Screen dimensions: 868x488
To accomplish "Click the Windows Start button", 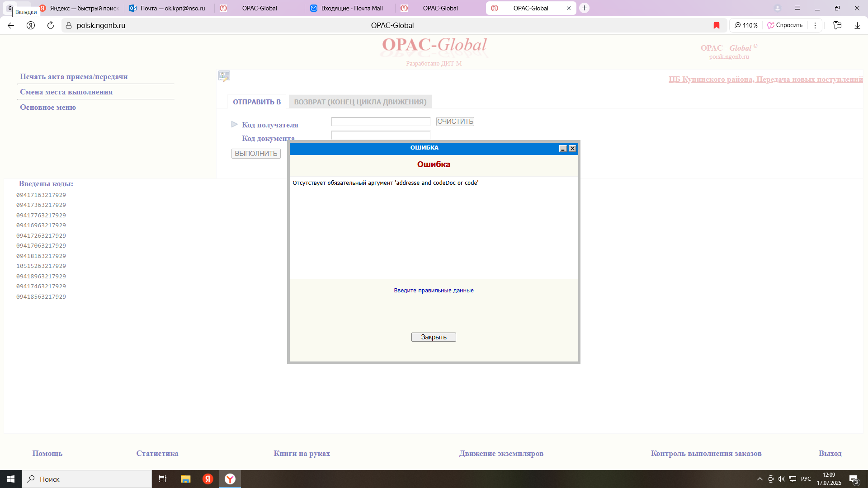I will [x=11, y=479].
